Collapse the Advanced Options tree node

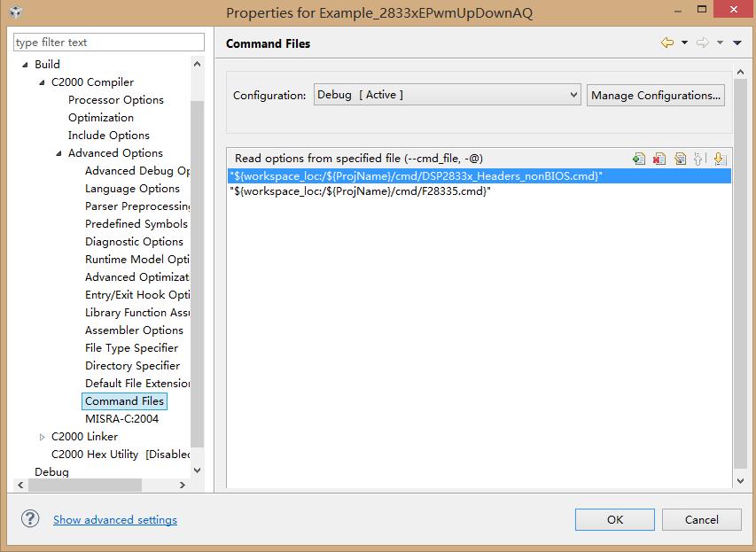pos(59,153)
